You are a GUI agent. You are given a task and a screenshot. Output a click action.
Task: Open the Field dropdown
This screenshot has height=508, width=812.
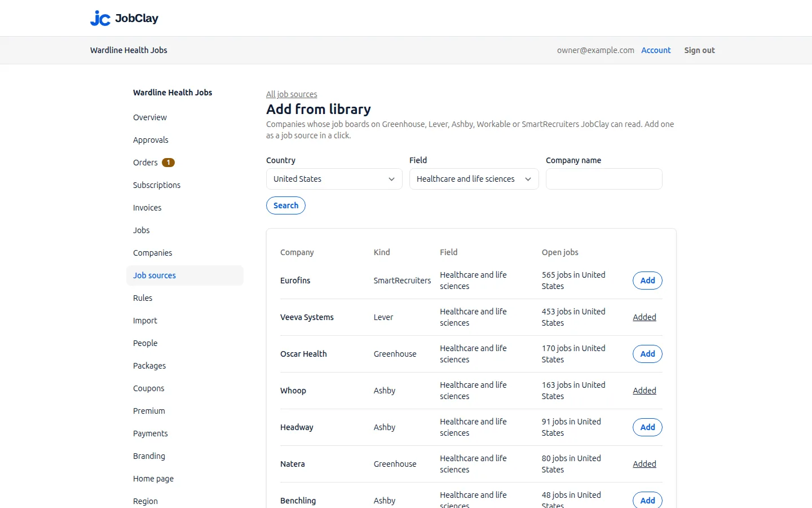click(474, 179)
